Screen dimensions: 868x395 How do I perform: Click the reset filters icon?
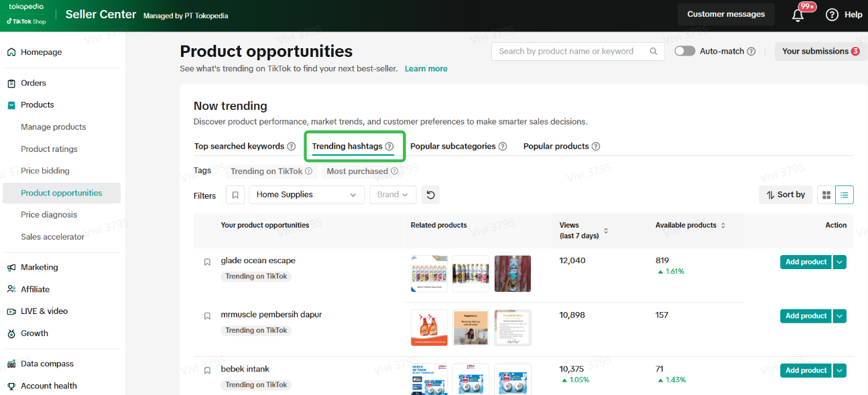(x=431, y=195)
